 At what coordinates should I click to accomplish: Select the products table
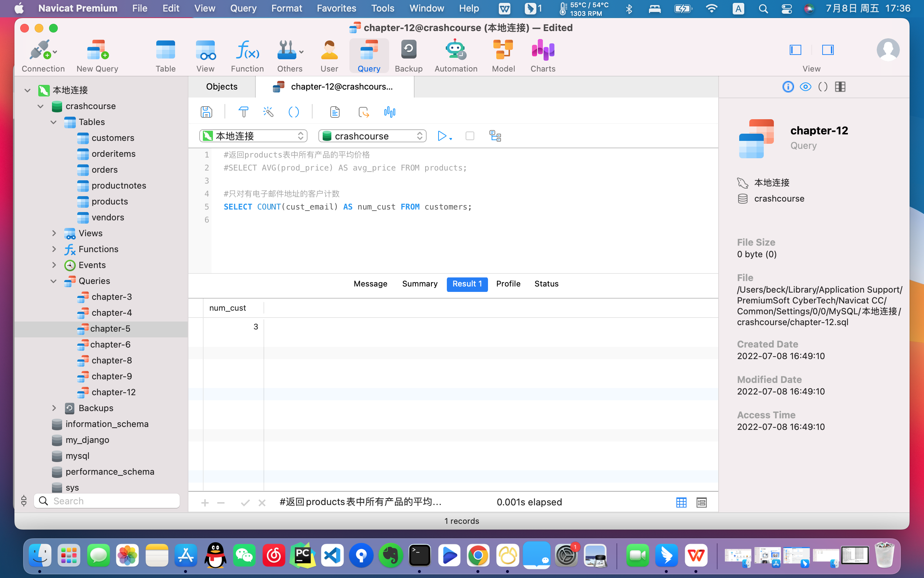point(110,202)
